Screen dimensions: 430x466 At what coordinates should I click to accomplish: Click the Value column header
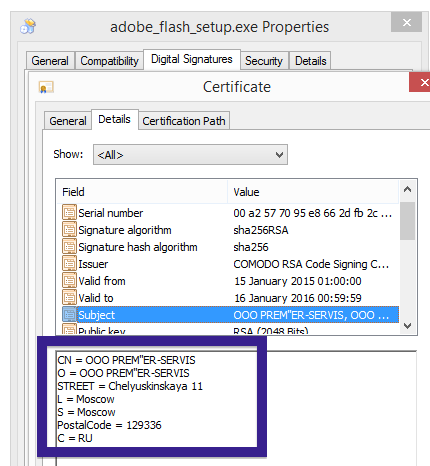click(x=313, y=192)
